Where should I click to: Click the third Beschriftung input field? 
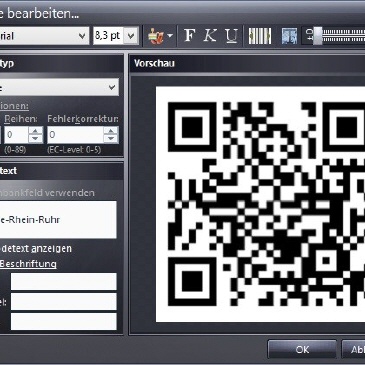coord(64,322)
